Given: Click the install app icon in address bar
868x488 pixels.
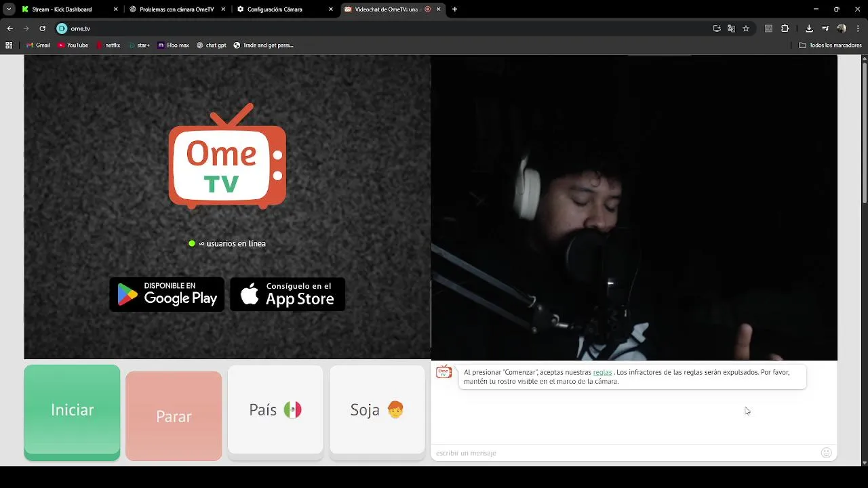Looking at the screenshot, I should tap(717, 28).
